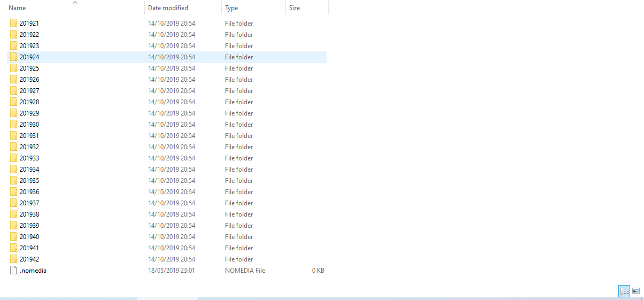Select folder name 201925
Screen dimensions: 644x300
29,68
